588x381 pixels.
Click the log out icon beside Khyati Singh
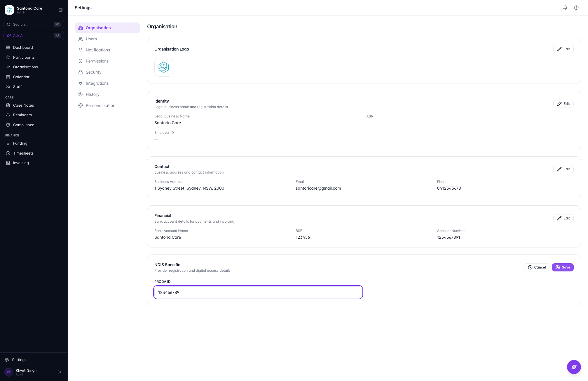coord(60,372)
